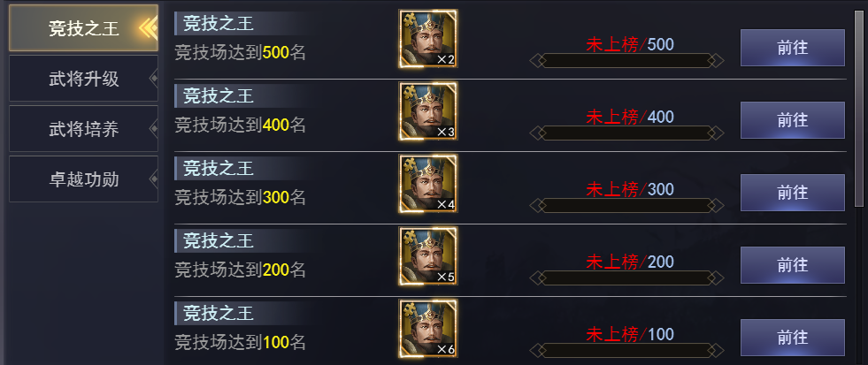The width and height of the screenshot is (868, 365).
Task: Select the 竞技之王 tab
Action: tap(83, 28)
